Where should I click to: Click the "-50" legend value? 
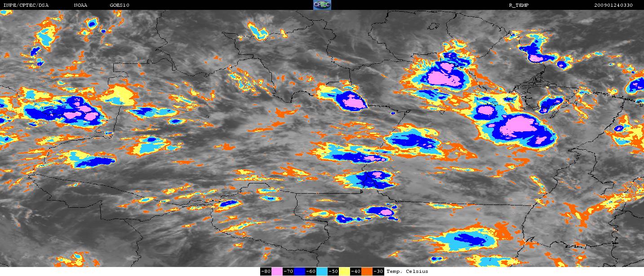[333, 272]
